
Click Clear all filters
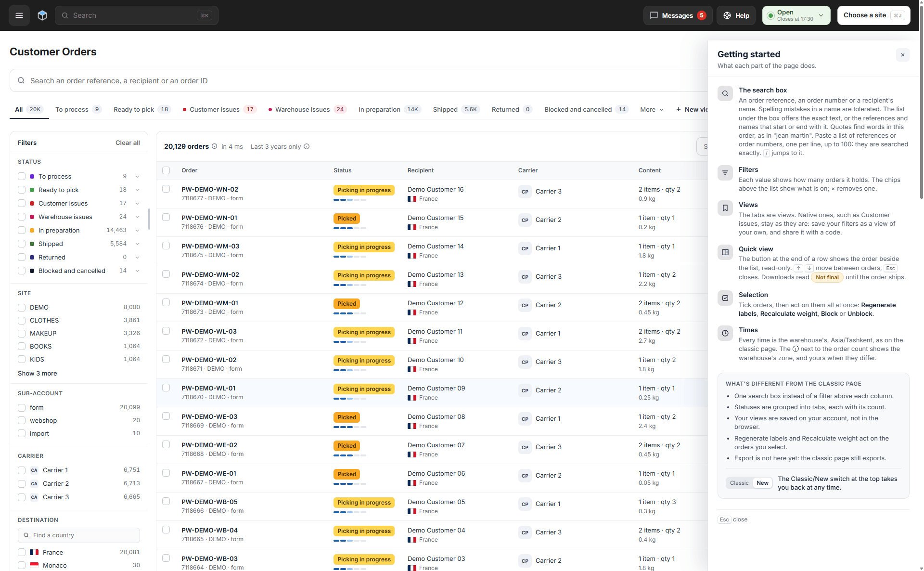pos(128,143)
